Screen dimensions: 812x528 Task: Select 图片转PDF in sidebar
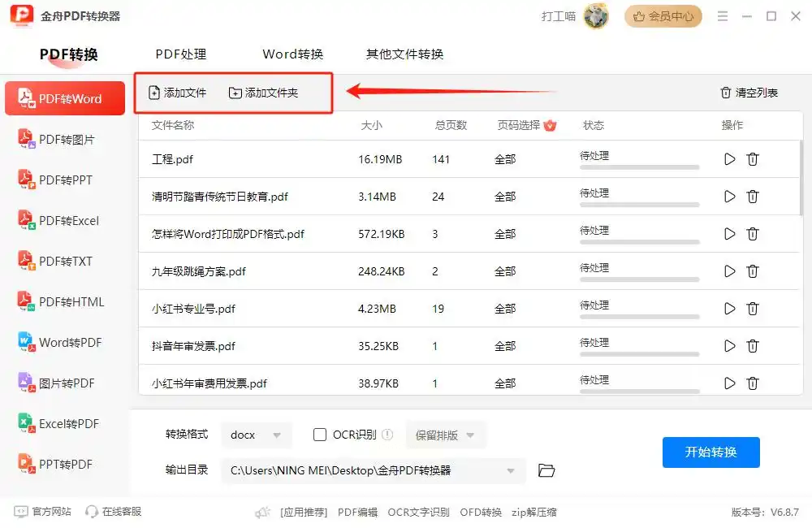65,383
